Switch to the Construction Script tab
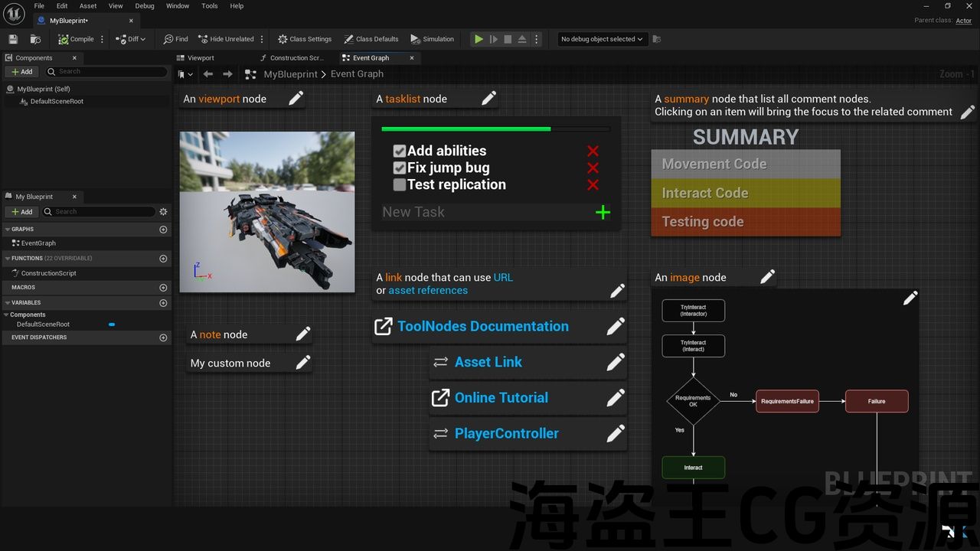 296,58
